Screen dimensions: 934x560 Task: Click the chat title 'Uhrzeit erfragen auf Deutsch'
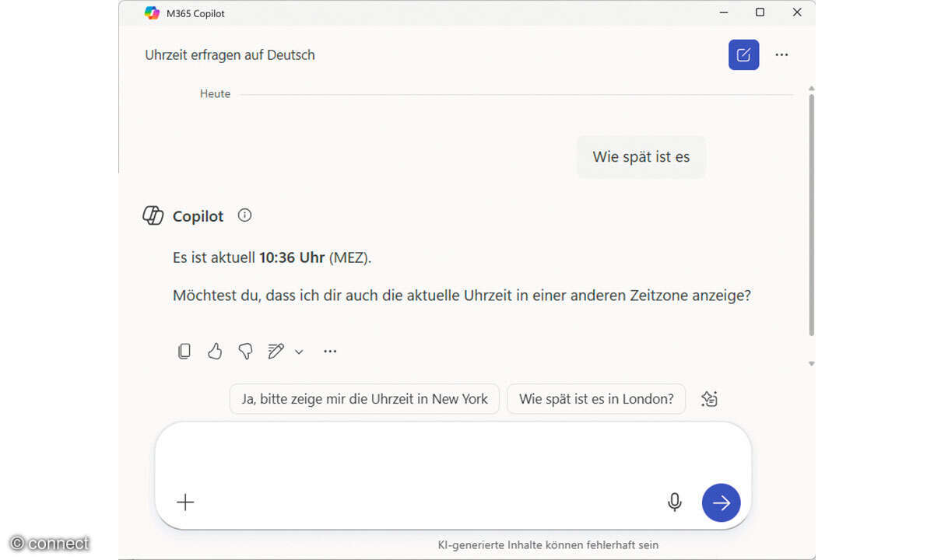click(229, 54)
